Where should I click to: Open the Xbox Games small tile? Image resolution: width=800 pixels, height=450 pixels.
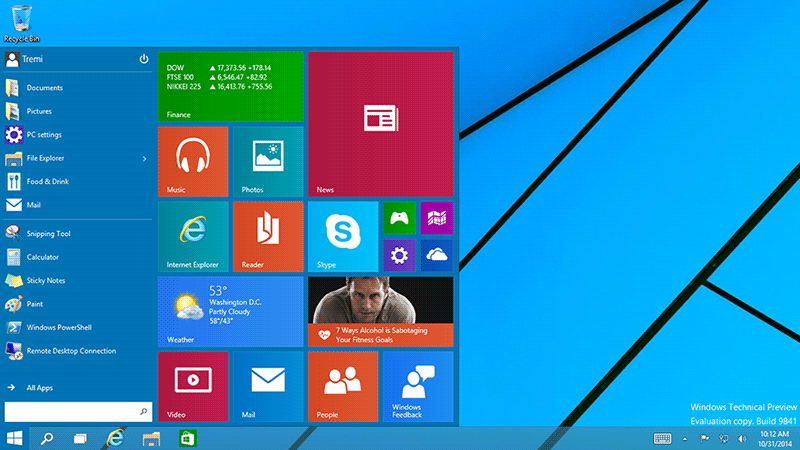click(x=399, y=218)
